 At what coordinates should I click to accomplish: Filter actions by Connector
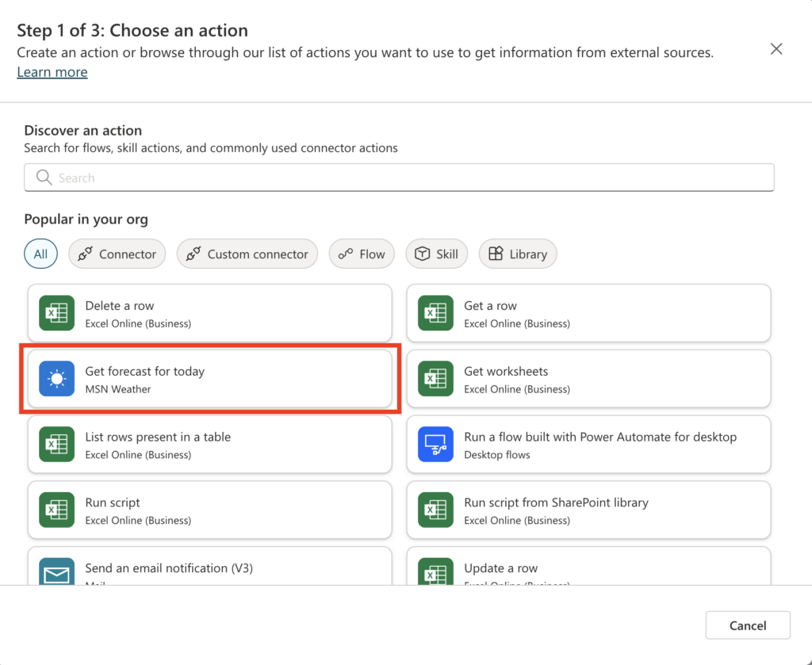[117, 254]
